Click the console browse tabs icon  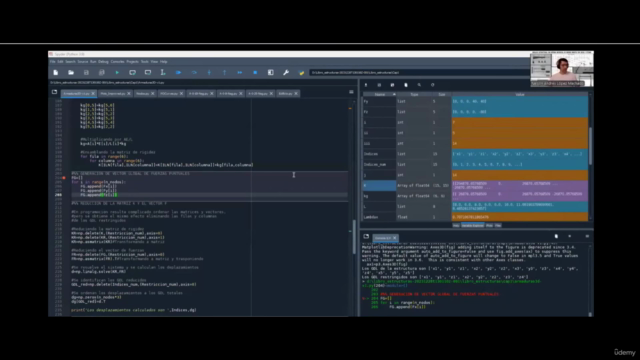pos(366,237)
